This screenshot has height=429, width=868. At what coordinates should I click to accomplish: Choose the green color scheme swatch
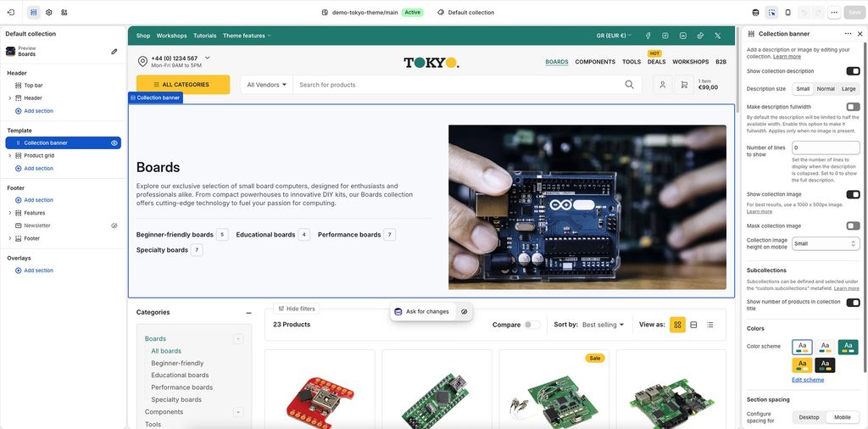click(848, 347)
